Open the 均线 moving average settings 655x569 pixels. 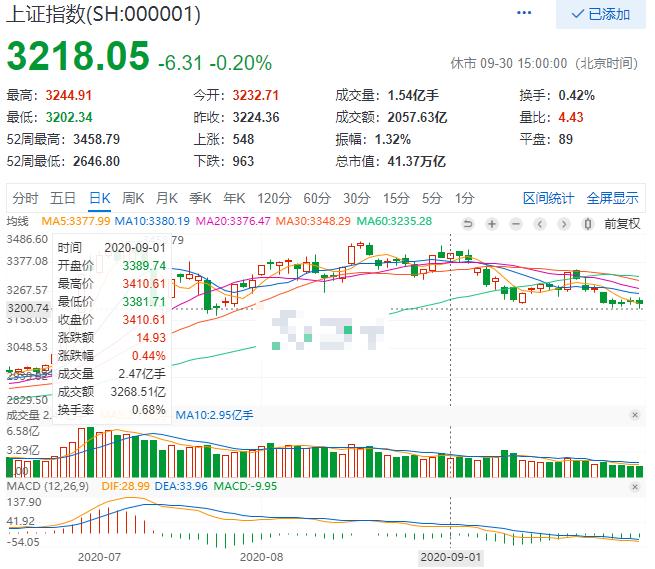(x=19, y=221)
